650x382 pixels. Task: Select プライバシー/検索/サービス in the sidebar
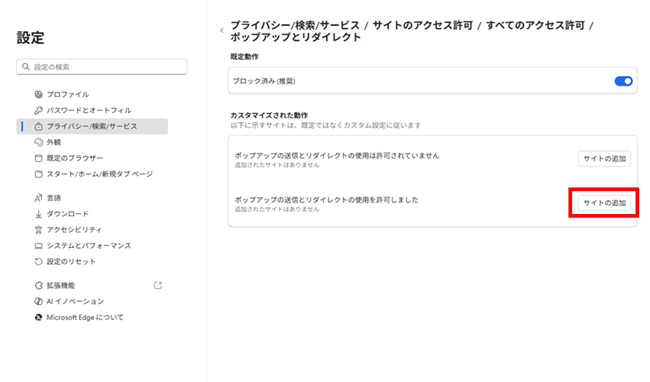coord(92,126)
